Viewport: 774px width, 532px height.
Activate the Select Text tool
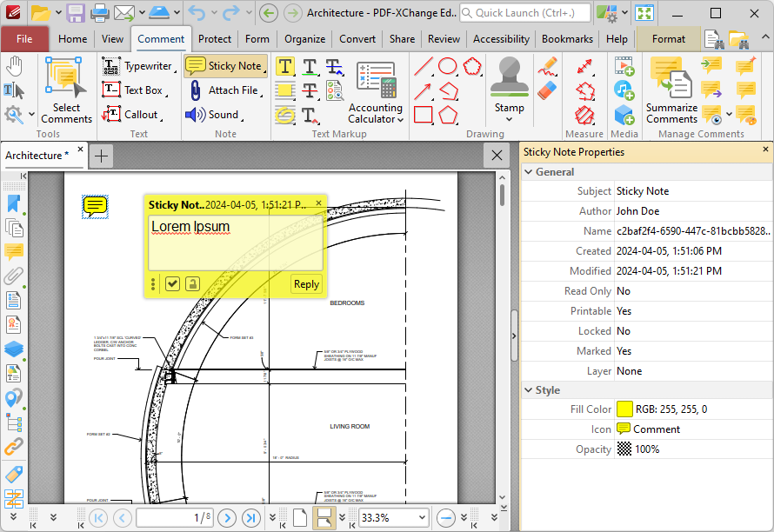click(14, 90)
